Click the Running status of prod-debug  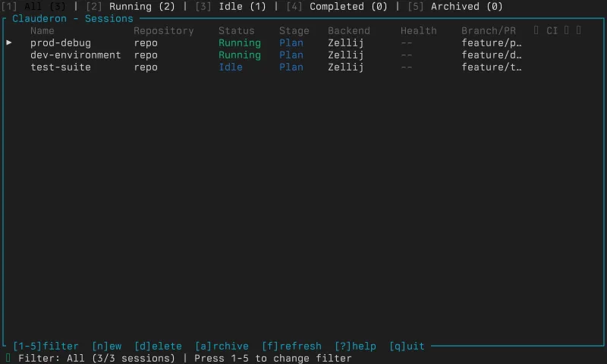[239, 43]
